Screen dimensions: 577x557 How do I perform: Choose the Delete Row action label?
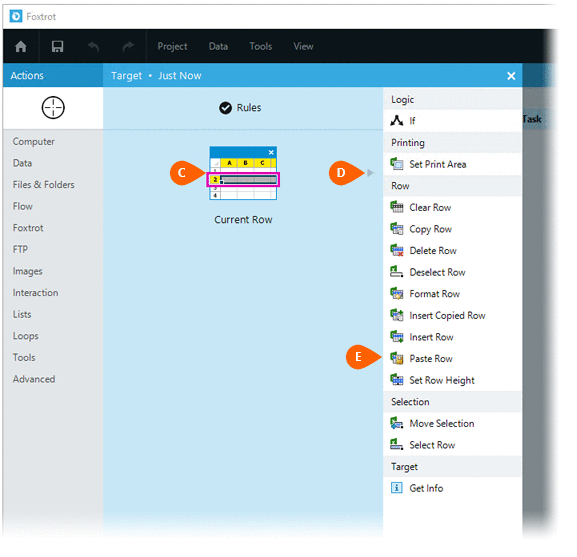pos(433,251)
